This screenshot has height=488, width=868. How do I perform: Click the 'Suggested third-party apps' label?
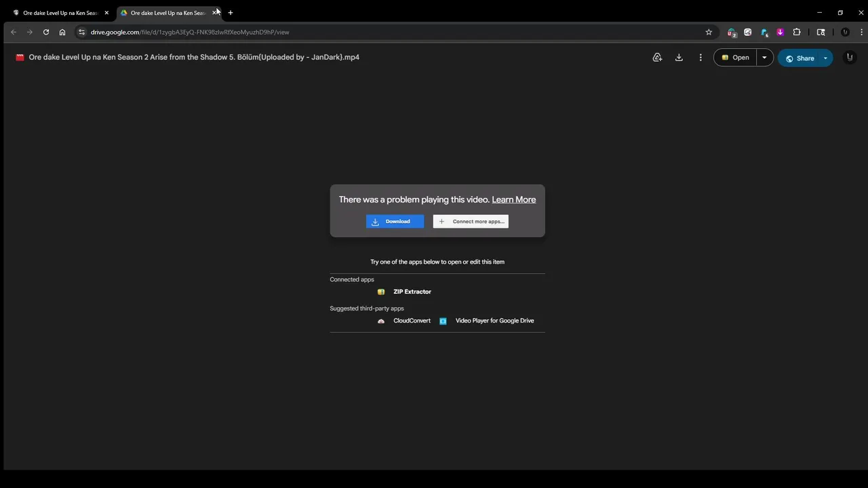(x=367, y=308)
